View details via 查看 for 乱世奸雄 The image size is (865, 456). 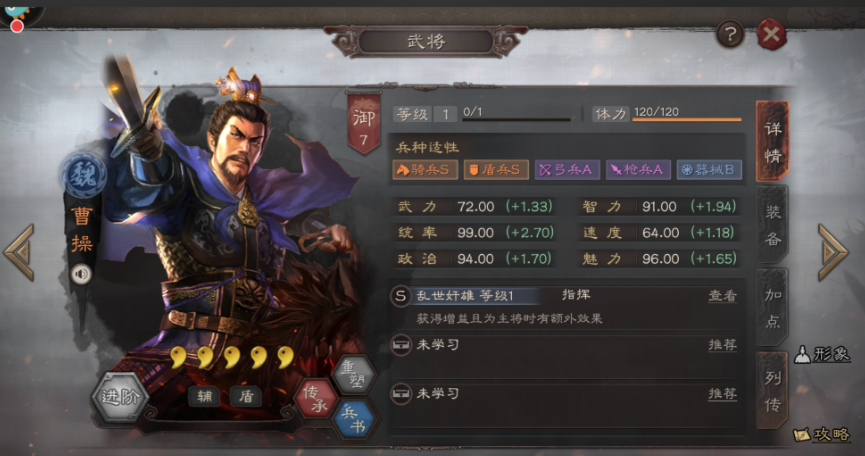tap(722, 296)
